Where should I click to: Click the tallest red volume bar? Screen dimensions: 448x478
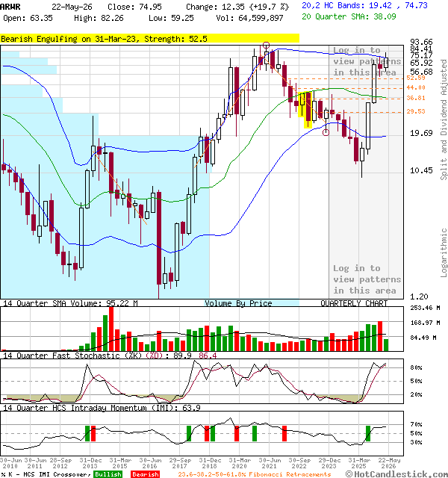pyautogui.click(x=111, y=329)
